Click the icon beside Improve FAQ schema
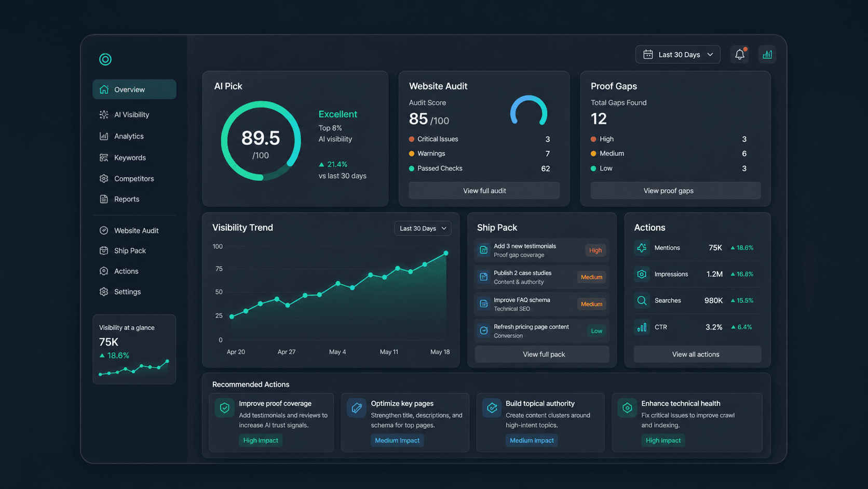This screenshot has width=868, height=489. (484, 304)
